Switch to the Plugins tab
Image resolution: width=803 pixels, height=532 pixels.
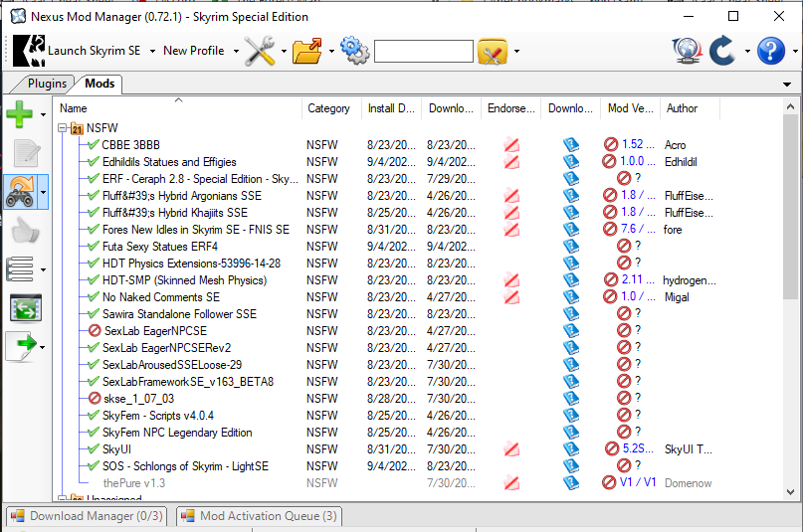point(47,84)
